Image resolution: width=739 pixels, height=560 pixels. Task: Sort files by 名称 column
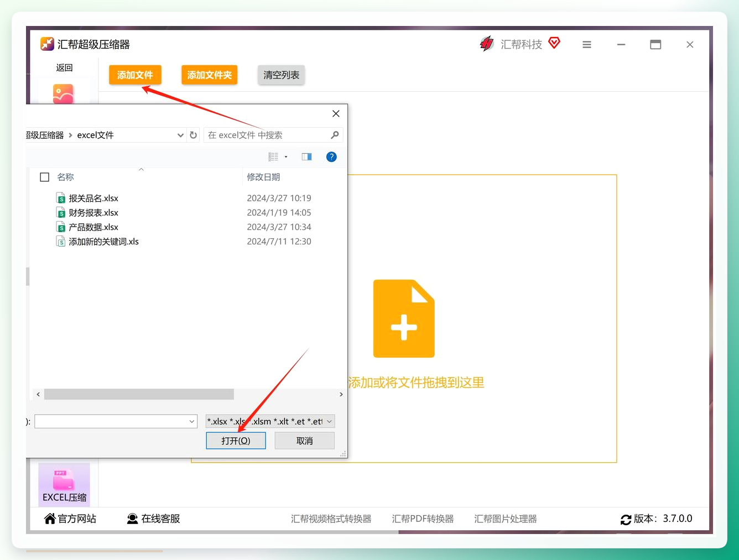pyautogui.click(x=65, y=177)
